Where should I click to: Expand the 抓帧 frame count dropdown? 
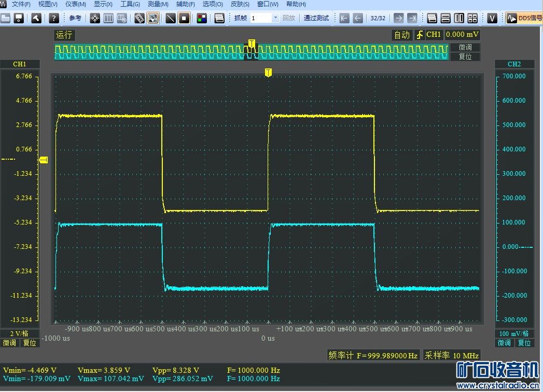pyautogui.click(x=275, y=18)
